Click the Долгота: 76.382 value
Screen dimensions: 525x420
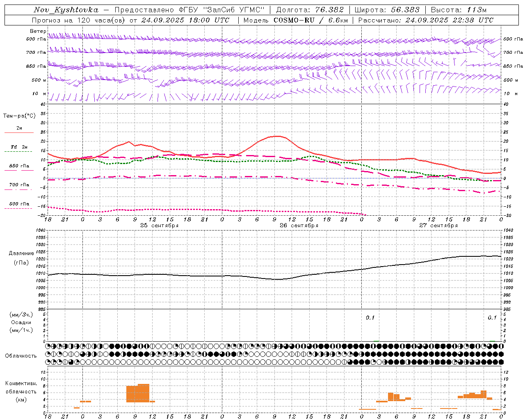[310, 10]
